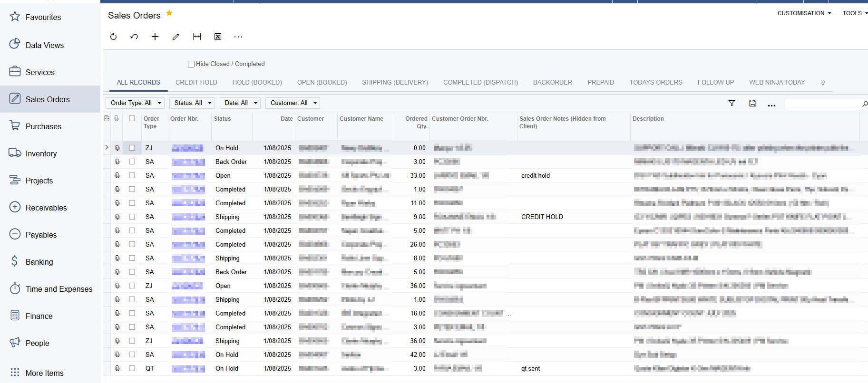Save the filter with the disk icon
868x383 pixels.
pyautogui.click(x=752, y=103)
